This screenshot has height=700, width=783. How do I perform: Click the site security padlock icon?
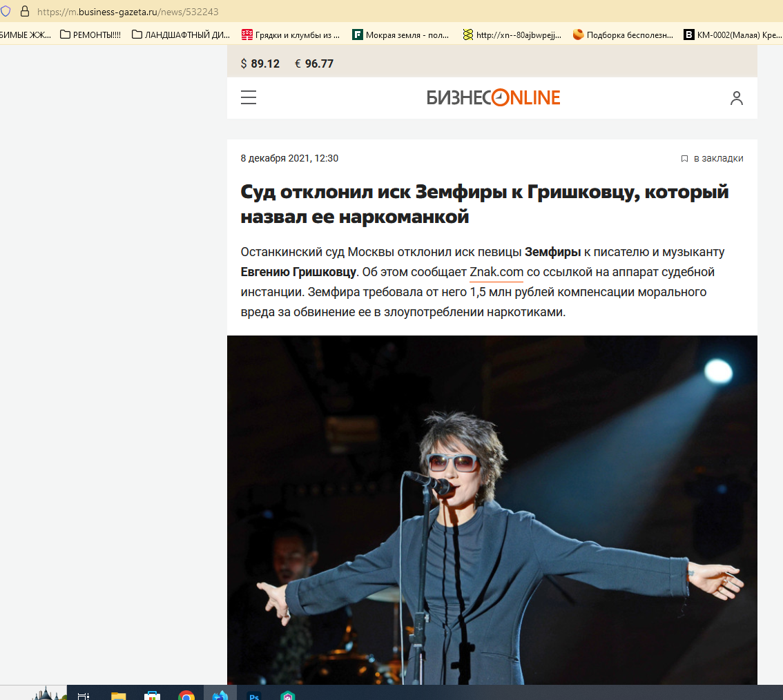click(24, 11)
